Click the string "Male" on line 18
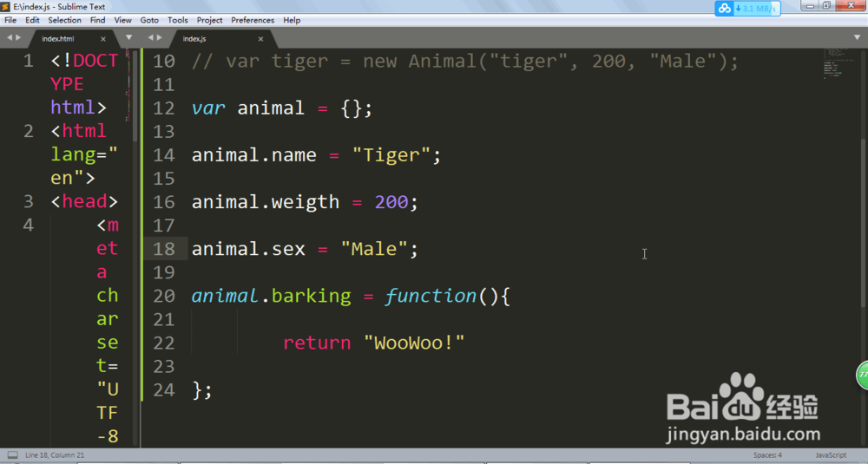This screenshot has height=464, width=868. tap(374, 249)
